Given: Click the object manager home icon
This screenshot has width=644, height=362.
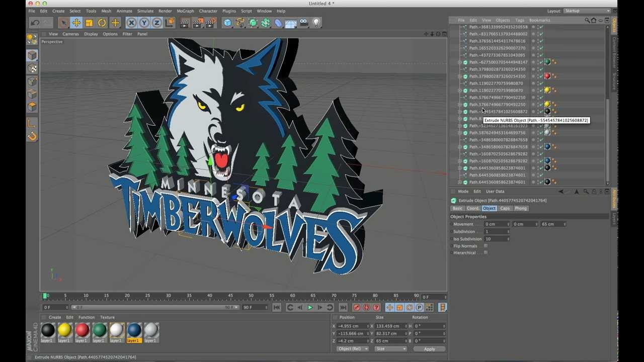Looking at the screenshot, I should pos(594,21).
